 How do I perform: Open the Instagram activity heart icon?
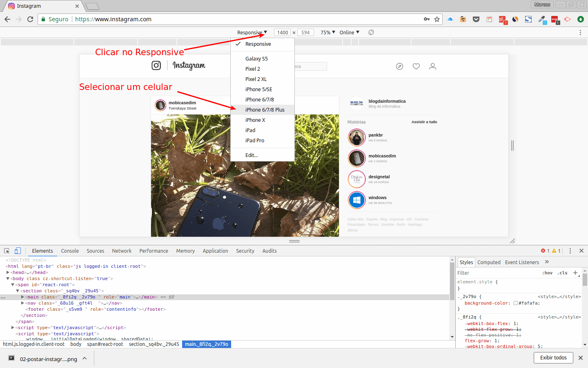point(416,66)
